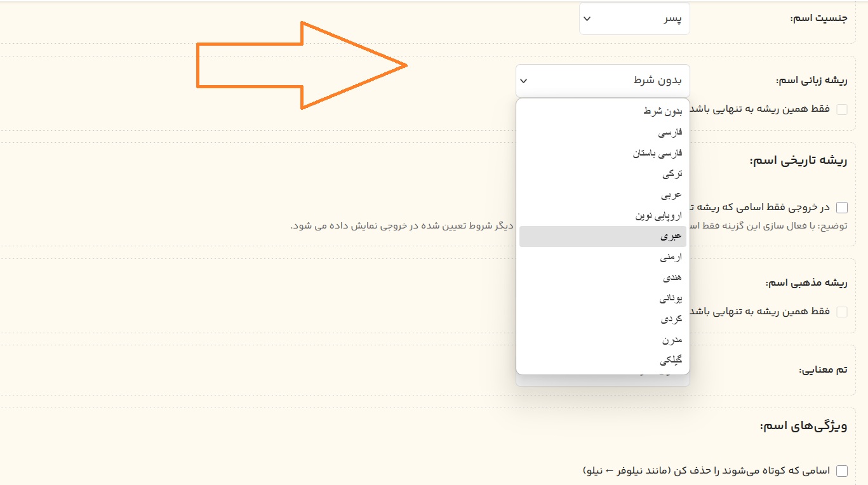The image size is (868, 485).
Task: Select ترکی as language root
Action: pos(603,174)
